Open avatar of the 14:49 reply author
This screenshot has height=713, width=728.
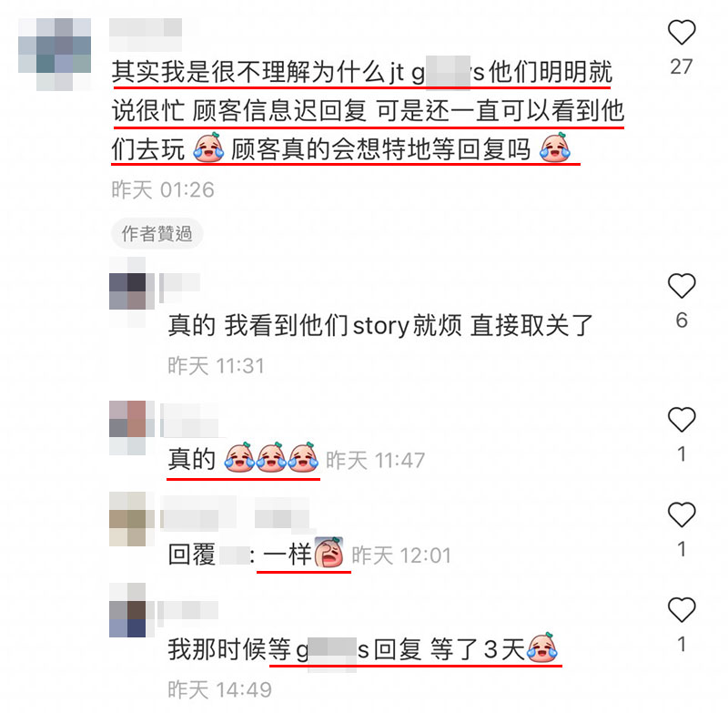click(x=127, y=610)
